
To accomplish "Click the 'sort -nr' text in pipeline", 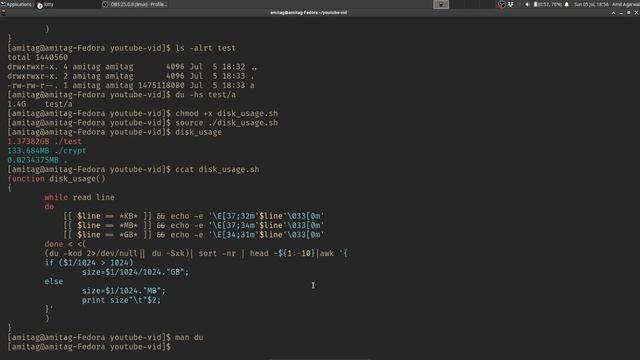I will [217, 253].
